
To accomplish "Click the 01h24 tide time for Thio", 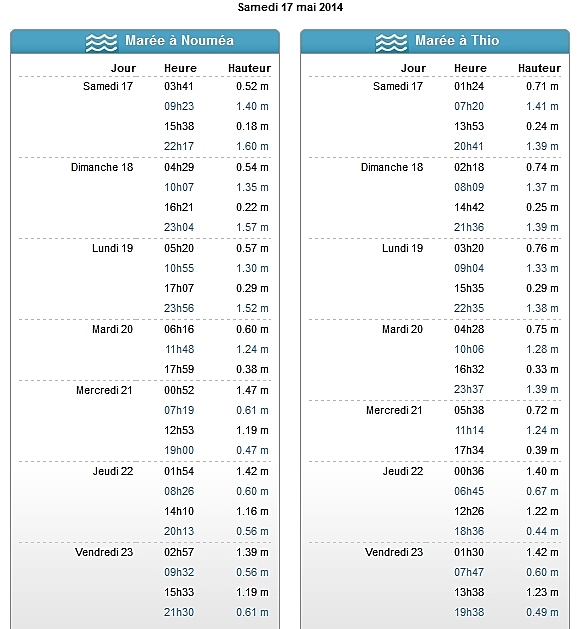I will [x=469, y=86].
